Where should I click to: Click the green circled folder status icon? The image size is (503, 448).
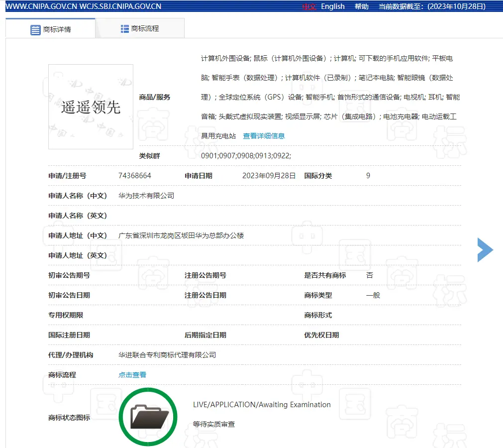coord(148,417)
